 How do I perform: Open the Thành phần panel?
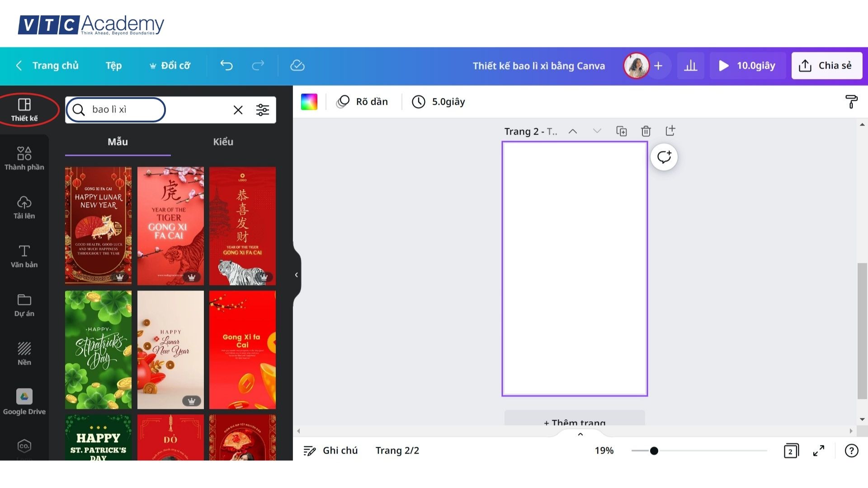(x=24, y=158)
